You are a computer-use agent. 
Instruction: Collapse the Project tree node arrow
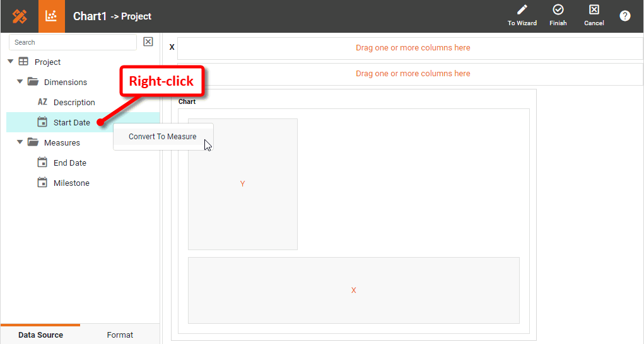[11, 62]
